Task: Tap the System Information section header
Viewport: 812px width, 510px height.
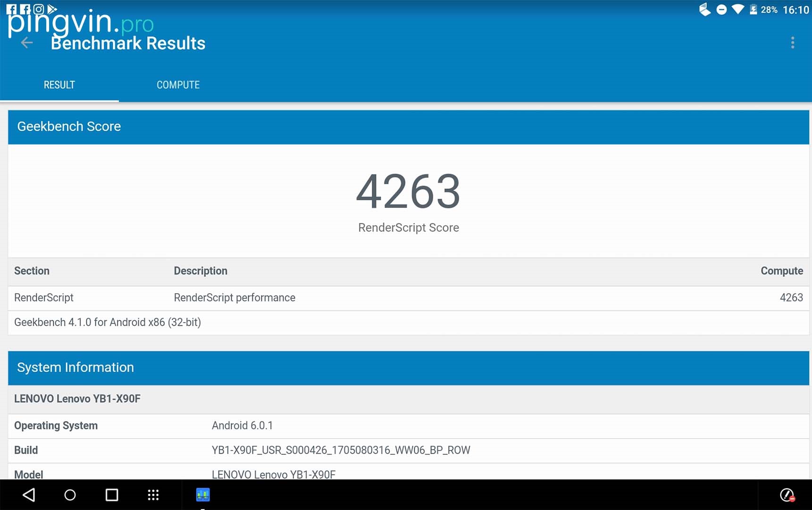Action: click(x=408, y=367)
